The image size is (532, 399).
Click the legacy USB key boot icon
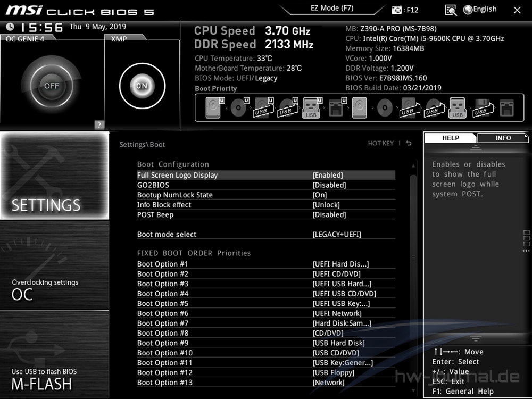[x=458, y=108]
